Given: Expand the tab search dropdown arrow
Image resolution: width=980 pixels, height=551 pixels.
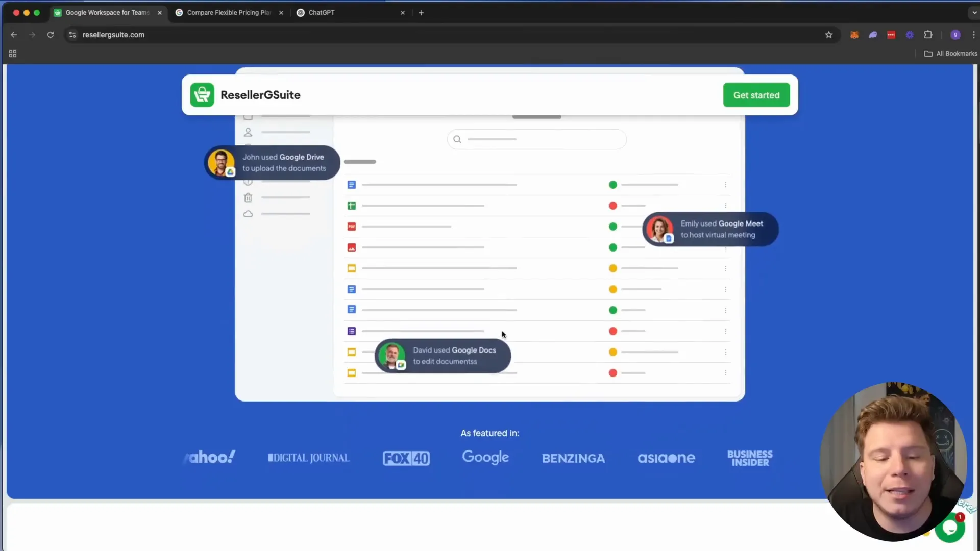Looking at the screenshot, I should [973, 13].
